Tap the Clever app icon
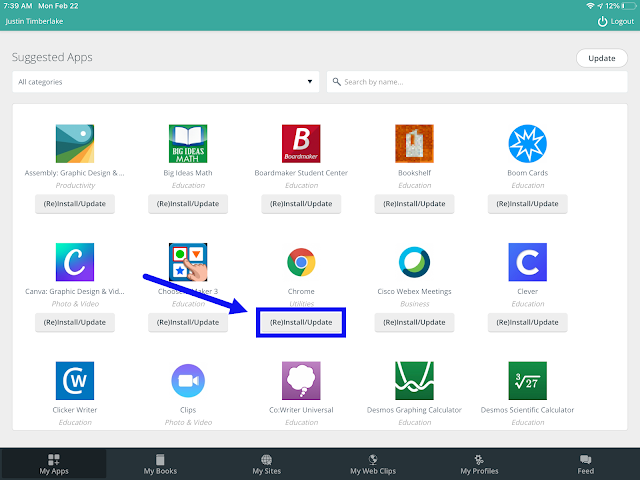The height and width of the screenshot is (480, 640). pos(527,262)
